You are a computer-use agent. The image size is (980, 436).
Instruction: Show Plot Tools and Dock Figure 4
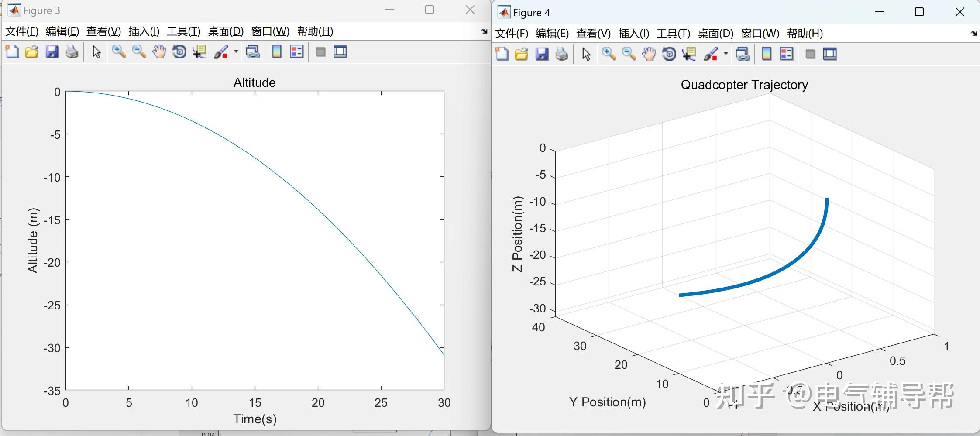[830, 54]
